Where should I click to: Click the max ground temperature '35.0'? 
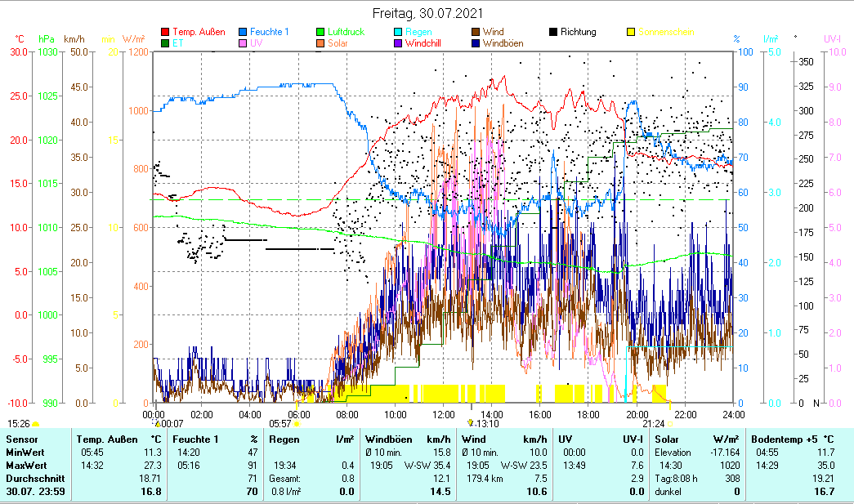click(825, 466)
